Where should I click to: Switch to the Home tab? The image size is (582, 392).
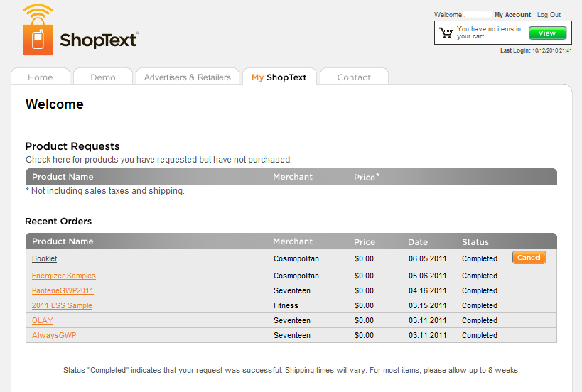41,77
